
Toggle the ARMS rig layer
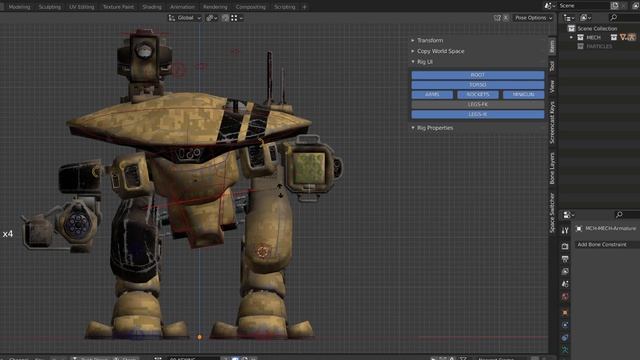point(432,95)
